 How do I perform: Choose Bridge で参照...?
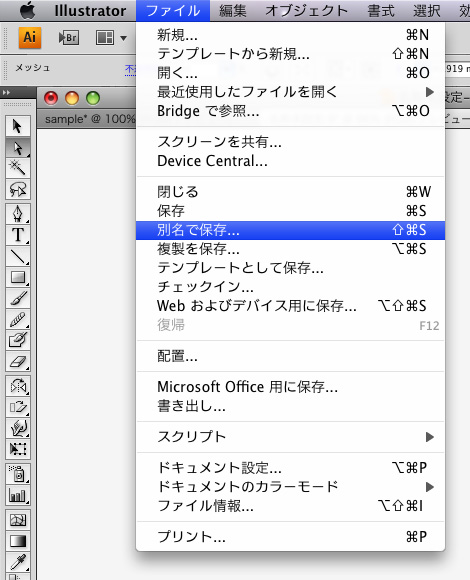click(290, 111)
